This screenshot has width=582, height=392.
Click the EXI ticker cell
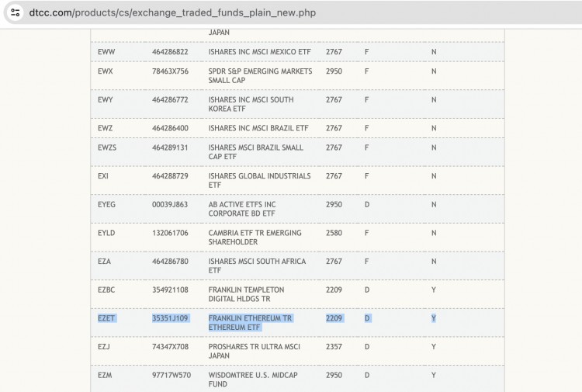(104, 176)
